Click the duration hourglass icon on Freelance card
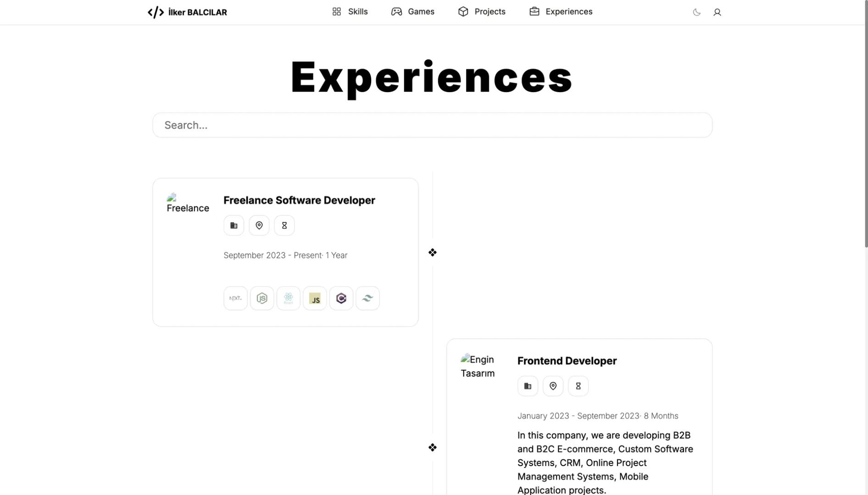Screen dimensions: 868x495 284,225
